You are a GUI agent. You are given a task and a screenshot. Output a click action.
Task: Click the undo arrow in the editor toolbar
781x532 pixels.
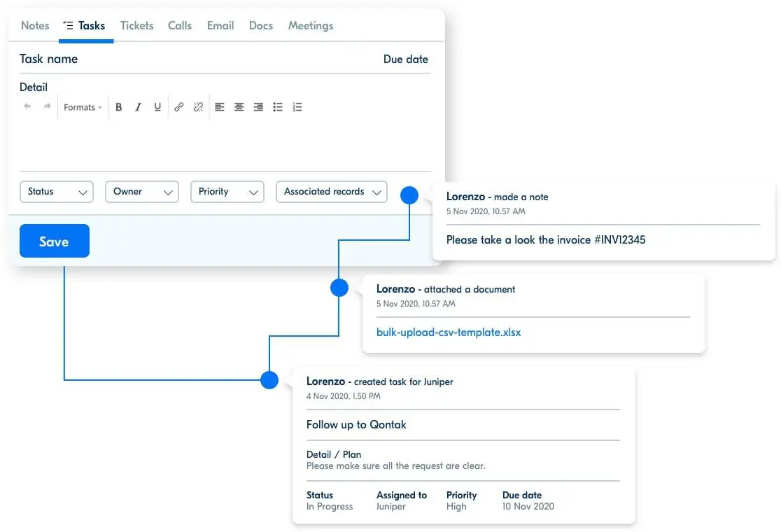28,107
